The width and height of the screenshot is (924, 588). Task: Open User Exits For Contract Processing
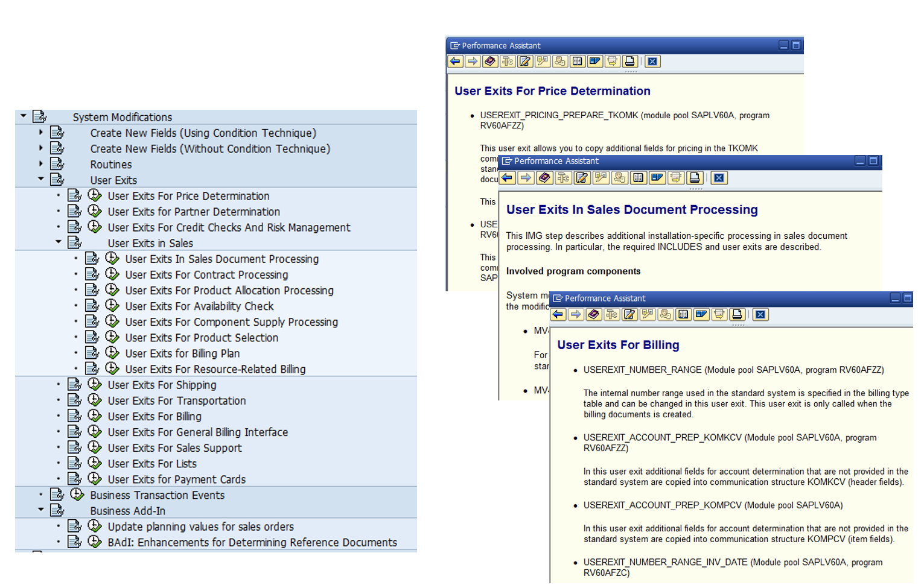[206, 274]
